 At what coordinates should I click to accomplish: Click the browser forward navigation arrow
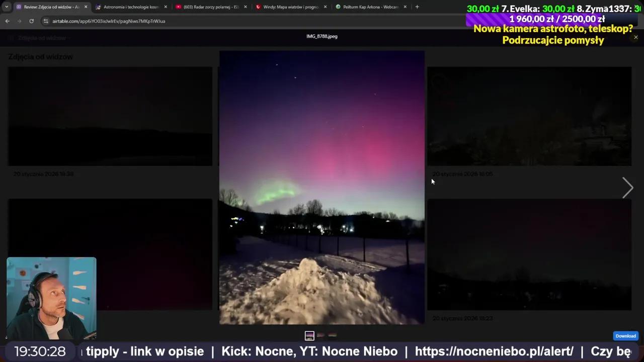(x=19, y=21)
